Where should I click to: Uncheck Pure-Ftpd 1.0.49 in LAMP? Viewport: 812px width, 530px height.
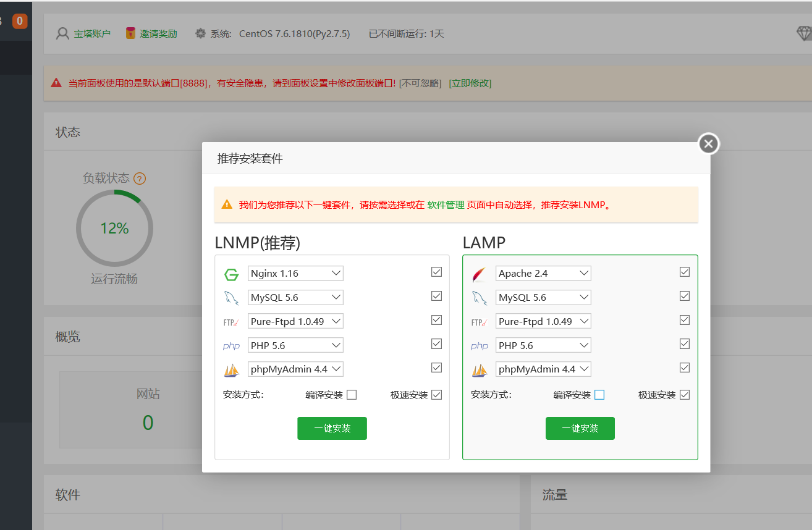684,320
